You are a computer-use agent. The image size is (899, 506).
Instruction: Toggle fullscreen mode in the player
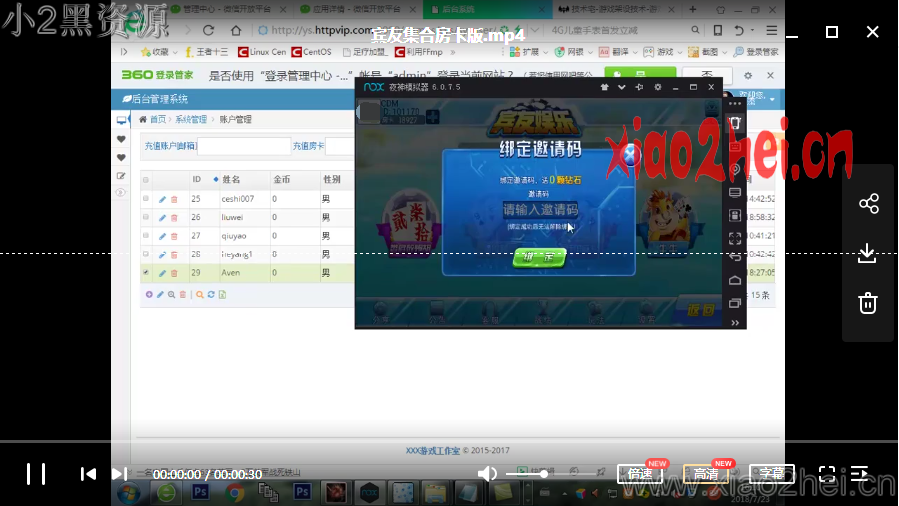pos(827,474)
